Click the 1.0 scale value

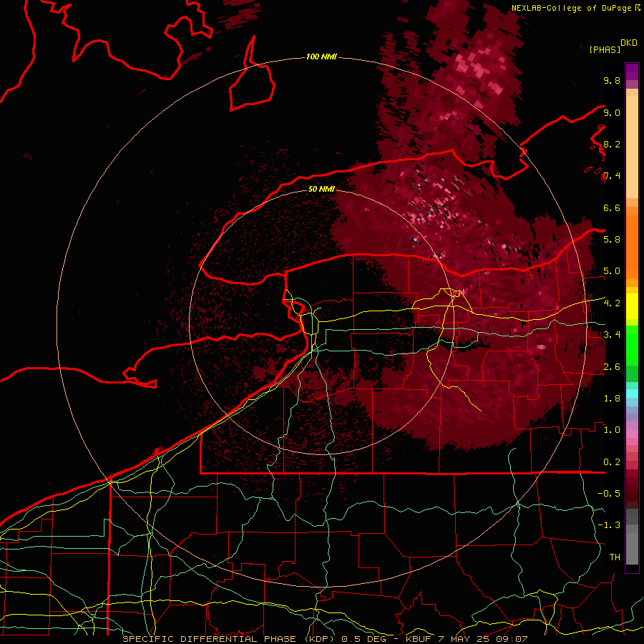pos(612,430)
